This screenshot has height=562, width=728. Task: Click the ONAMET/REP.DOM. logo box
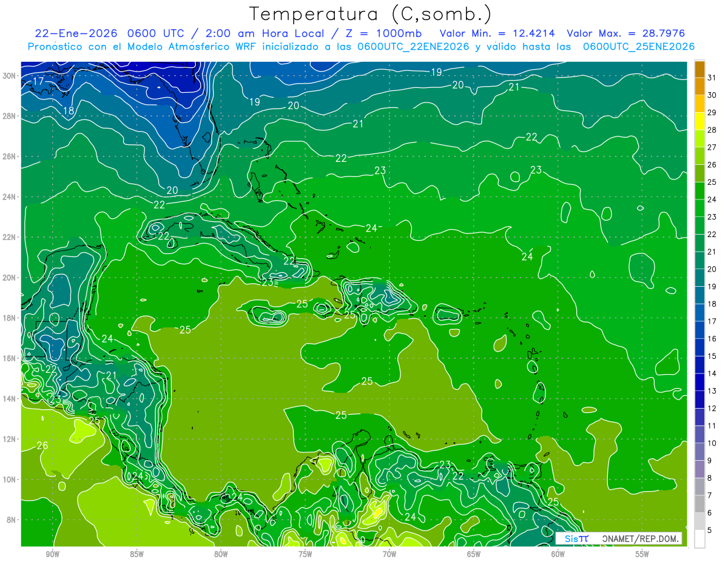click(619, 538)
